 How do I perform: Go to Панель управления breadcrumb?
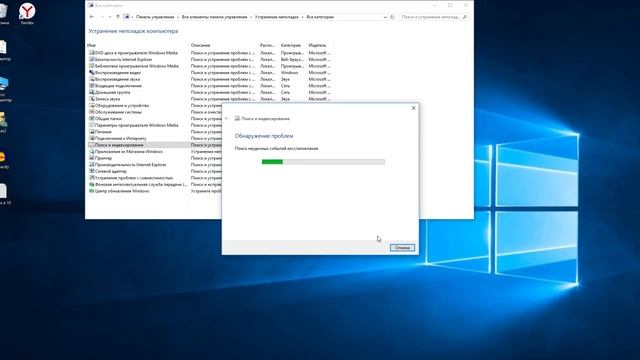point(155,17)
